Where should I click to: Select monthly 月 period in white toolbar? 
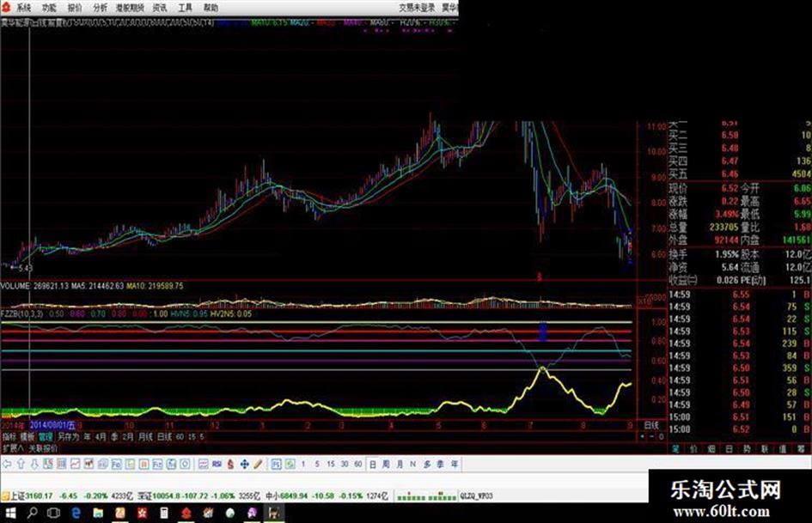coord(400,464)
